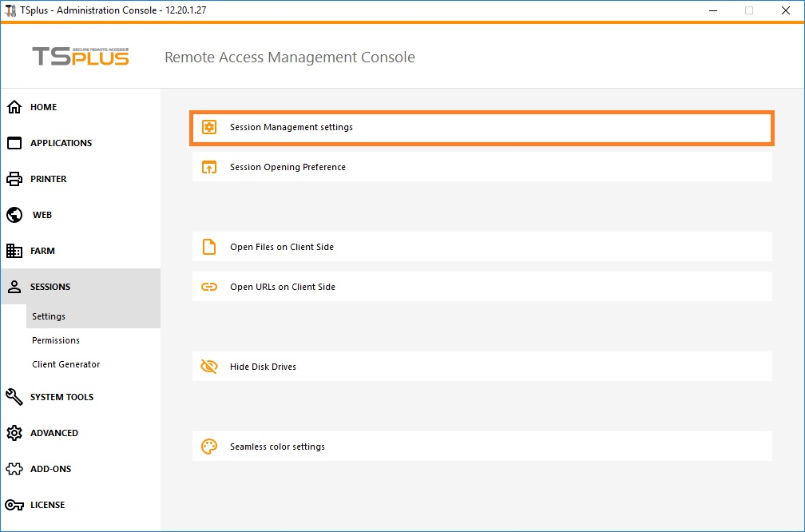
Task: Click the System Tools wrench icon
Action: [x=14, y=397]
